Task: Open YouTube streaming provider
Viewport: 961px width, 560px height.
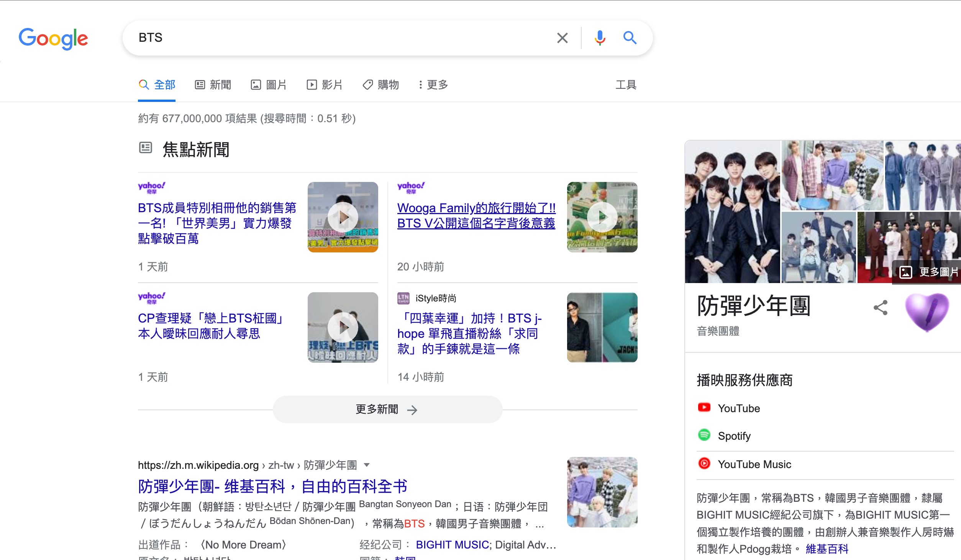Action: coord(738,408)
